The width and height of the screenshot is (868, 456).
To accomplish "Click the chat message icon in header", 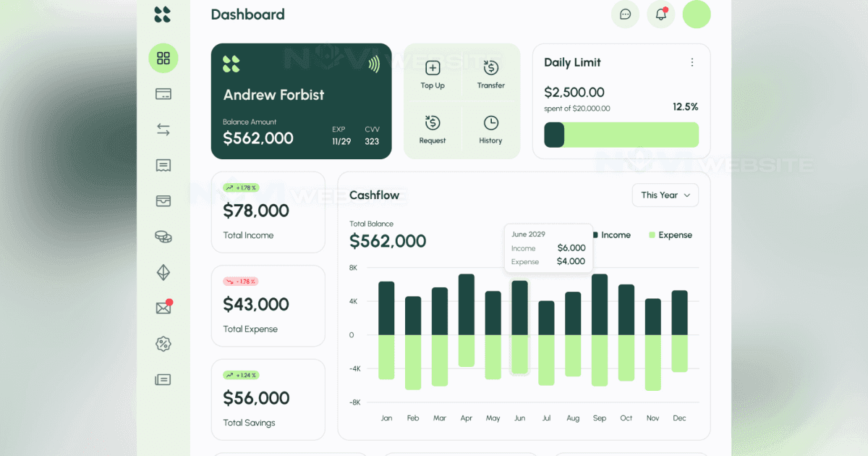I will coord(625,14).
